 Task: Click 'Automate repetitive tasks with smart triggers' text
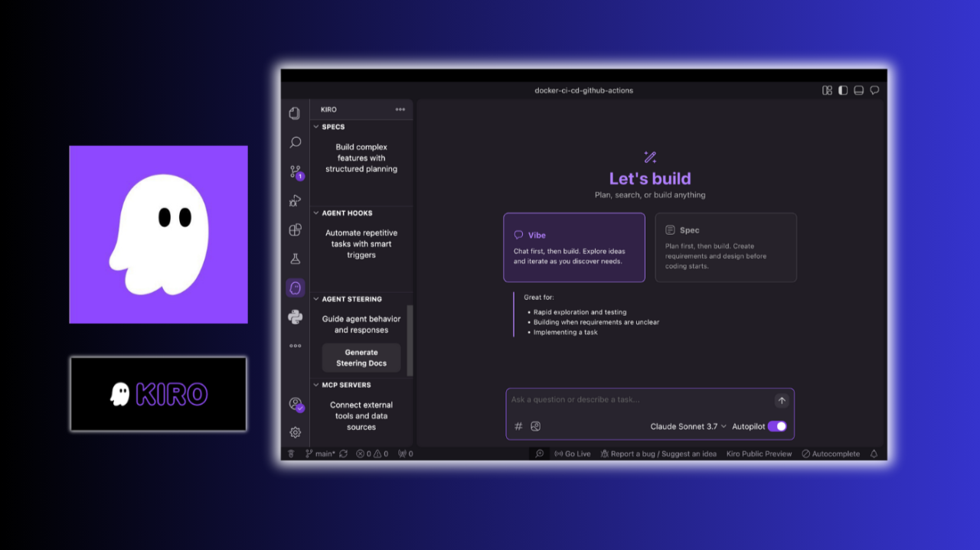click(361, 244)
